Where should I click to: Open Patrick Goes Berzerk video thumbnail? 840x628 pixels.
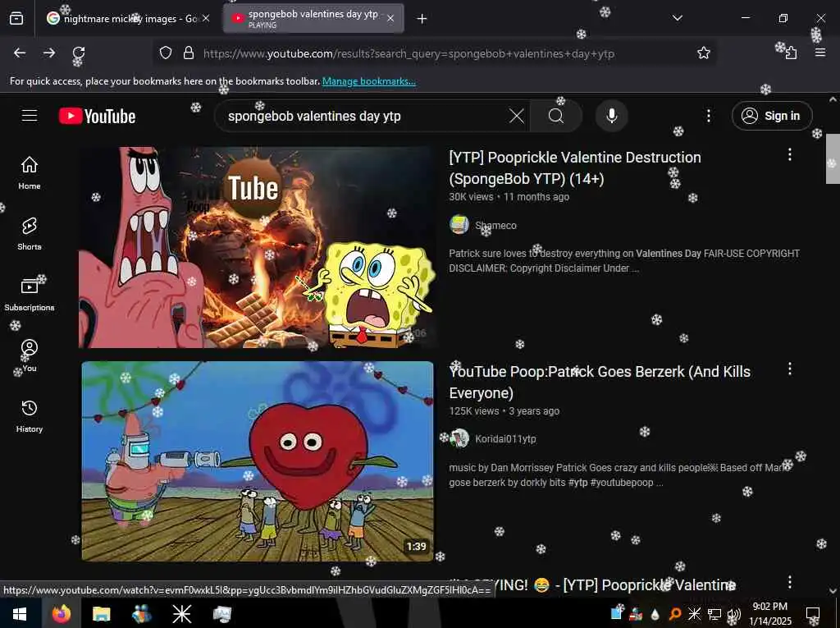tap(257, 461)
